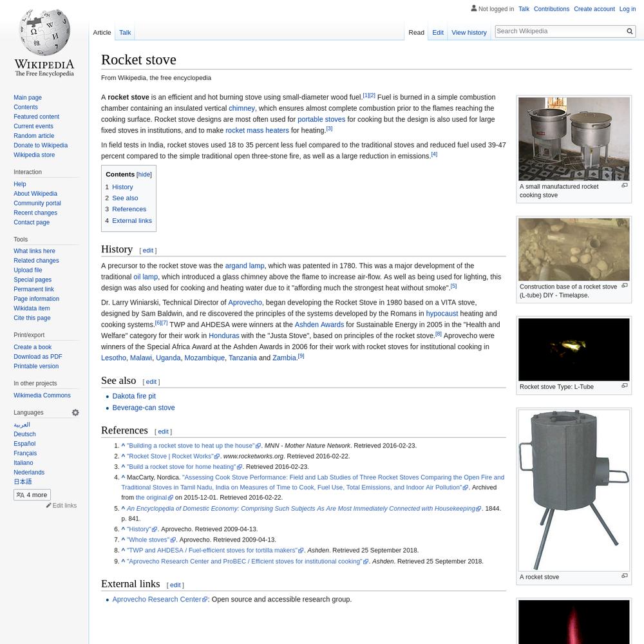
Task: Jump to History in the Contents
Action: point(122,187)
